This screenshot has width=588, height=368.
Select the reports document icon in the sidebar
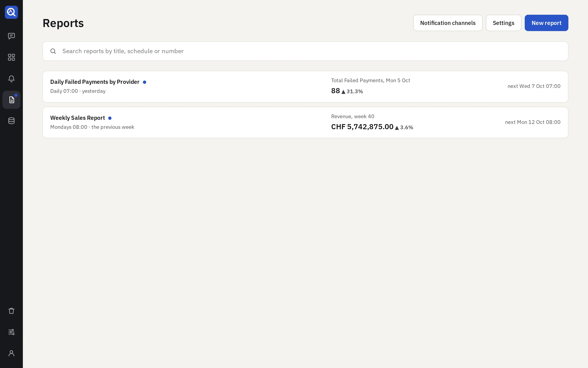click(11, 100)
